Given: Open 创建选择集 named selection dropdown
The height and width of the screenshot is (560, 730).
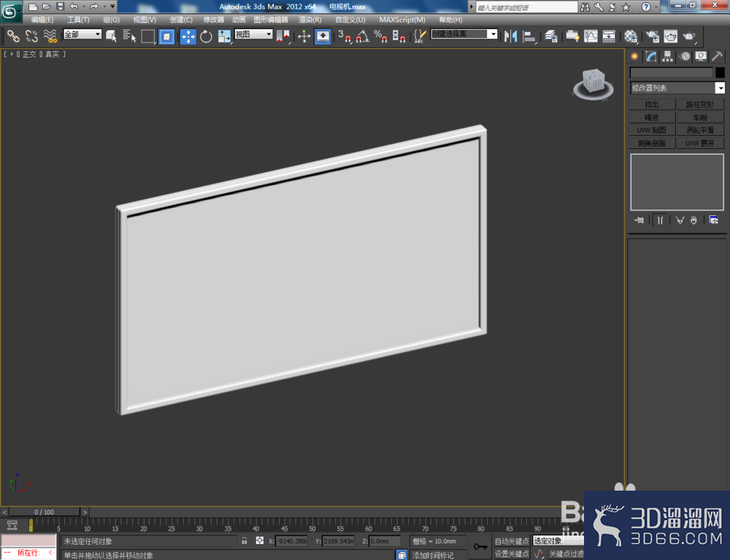Looking at the screenshot, I should [x=464, y=34].
